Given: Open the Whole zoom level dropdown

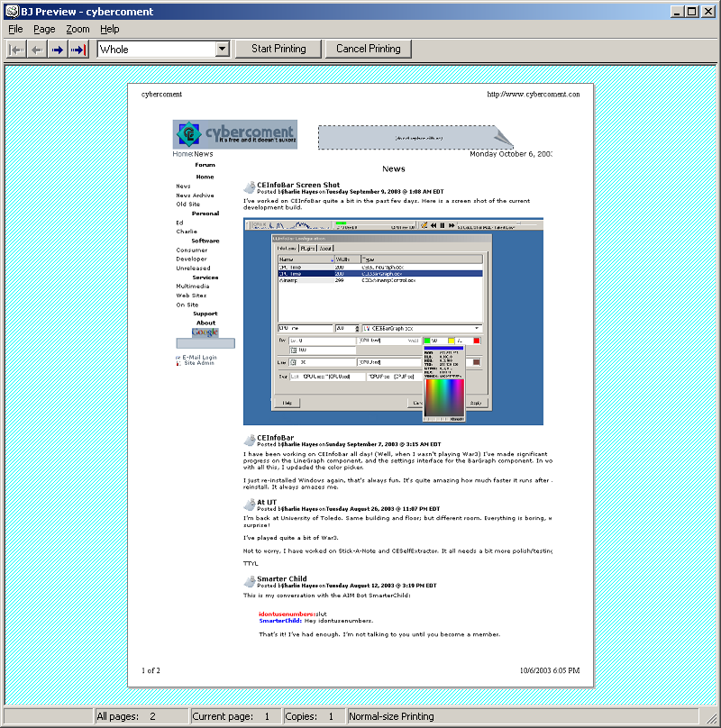Looking at the screenshot, I should (223, 49).
